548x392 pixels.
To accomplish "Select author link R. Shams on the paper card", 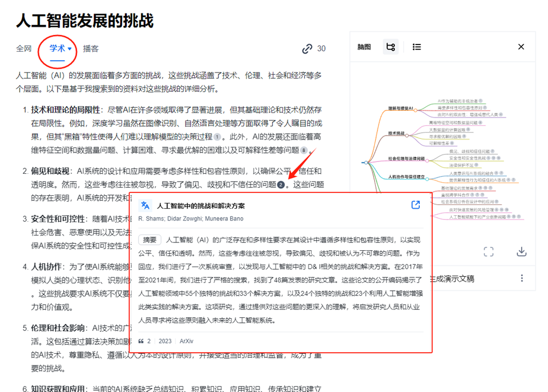I will click(x=147, y=219).
